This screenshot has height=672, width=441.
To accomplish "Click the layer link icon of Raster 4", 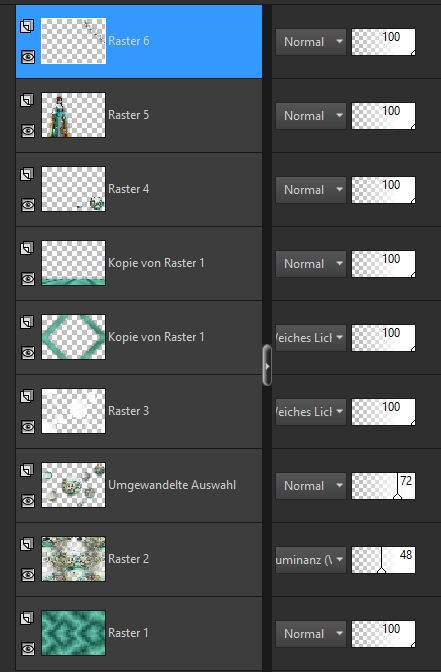I will 27,174.
